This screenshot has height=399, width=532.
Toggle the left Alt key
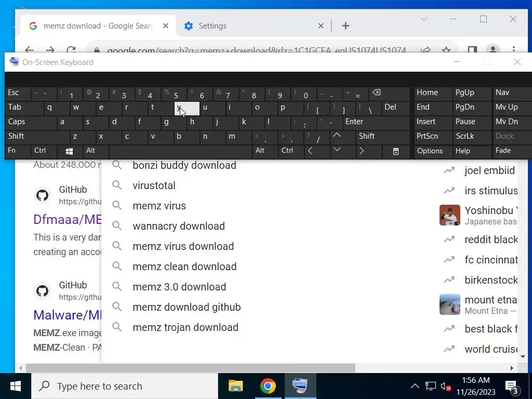click(96, 151)
